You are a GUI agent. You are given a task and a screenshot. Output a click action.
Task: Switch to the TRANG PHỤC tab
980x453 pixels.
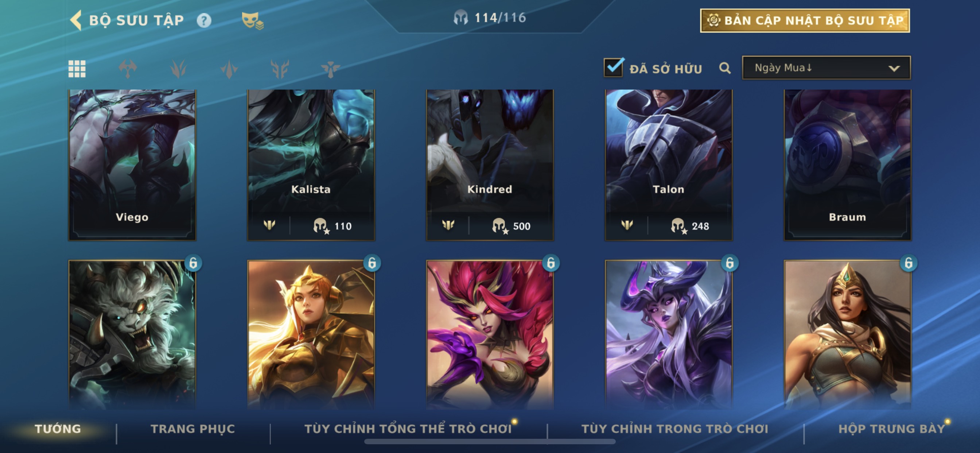click(193, 429)
